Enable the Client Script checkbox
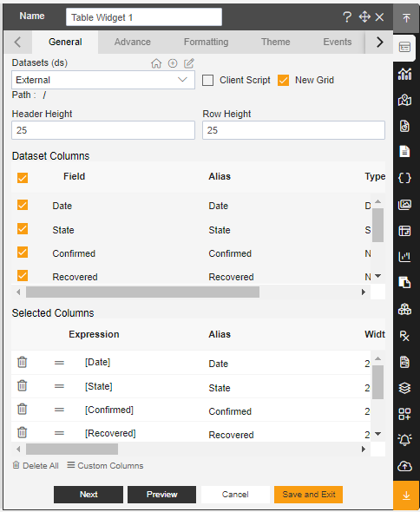420x512 pixels. (207, 81)
